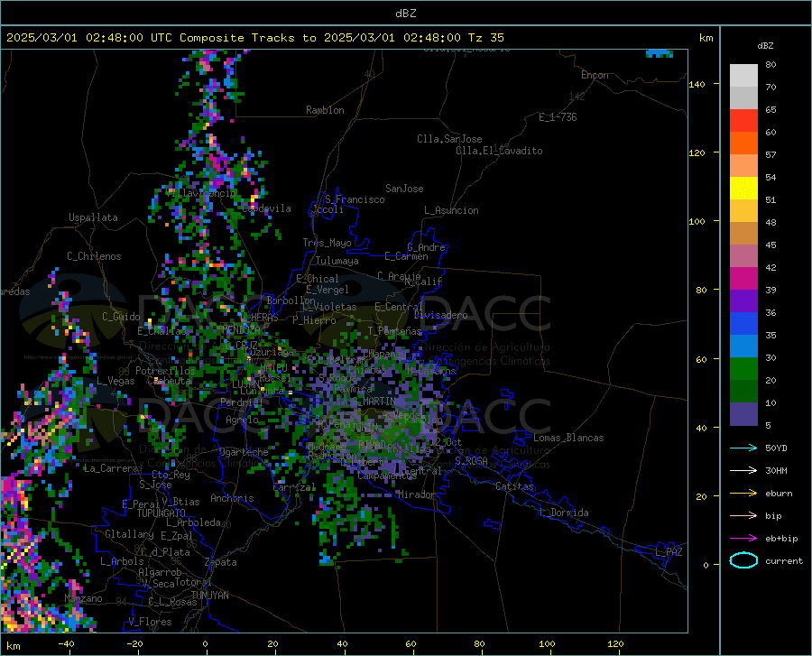Click the Clla.SanJose map label

point(449,139)
